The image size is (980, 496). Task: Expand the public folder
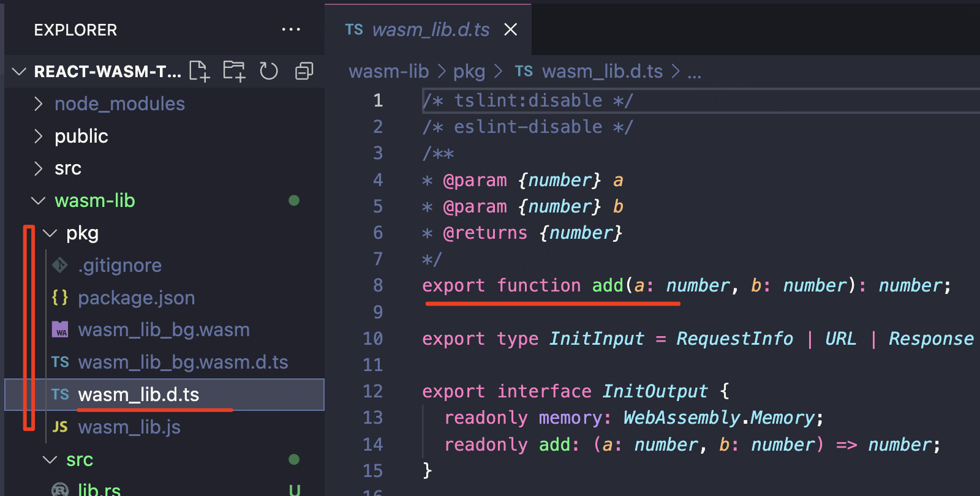click(81, 136)
